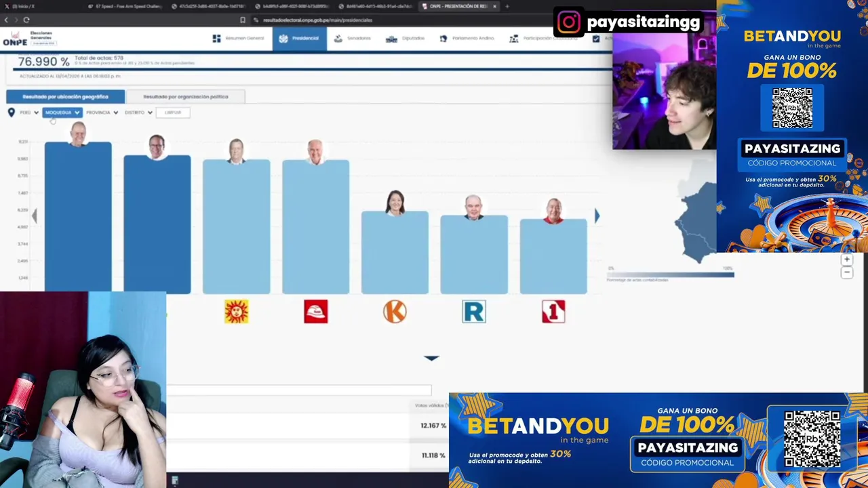Click the light blue bar above K logo
Screen dimensions: 868x488
[x=395, y=253]
